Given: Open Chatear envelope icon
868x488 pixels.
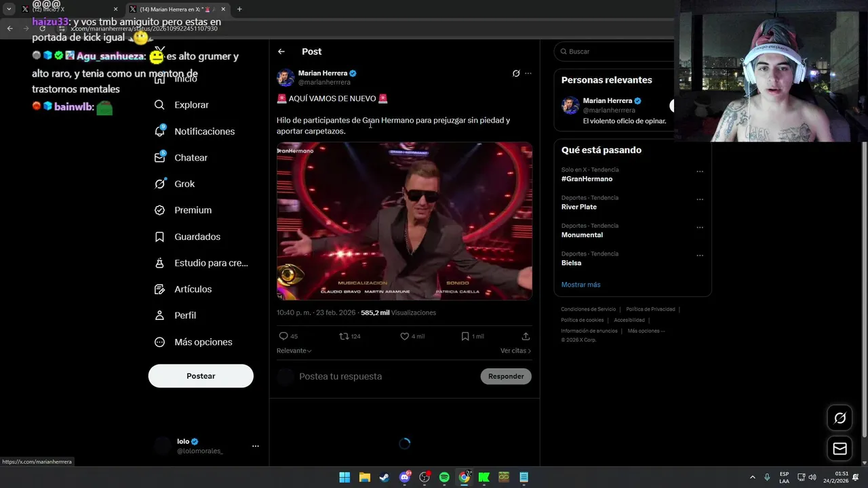Looking at the screenshot, I should point(160,157).
